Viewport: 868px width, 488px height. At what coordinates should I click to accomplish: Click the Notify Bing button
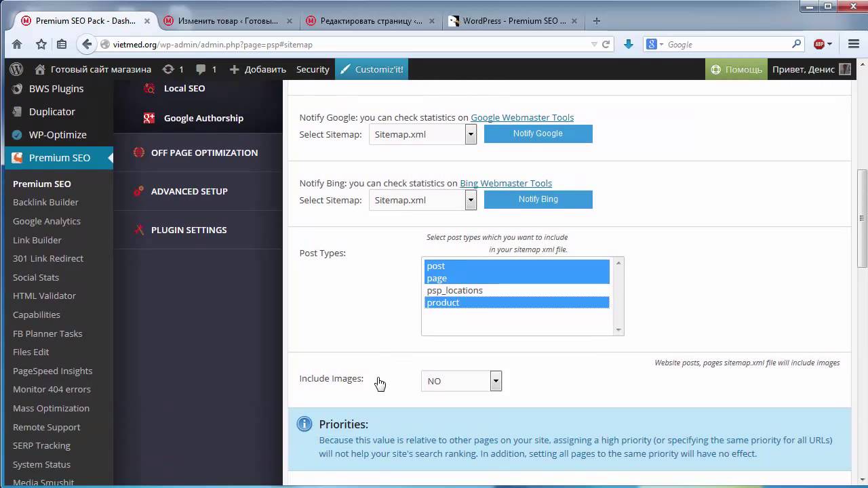tap(538, 199)
